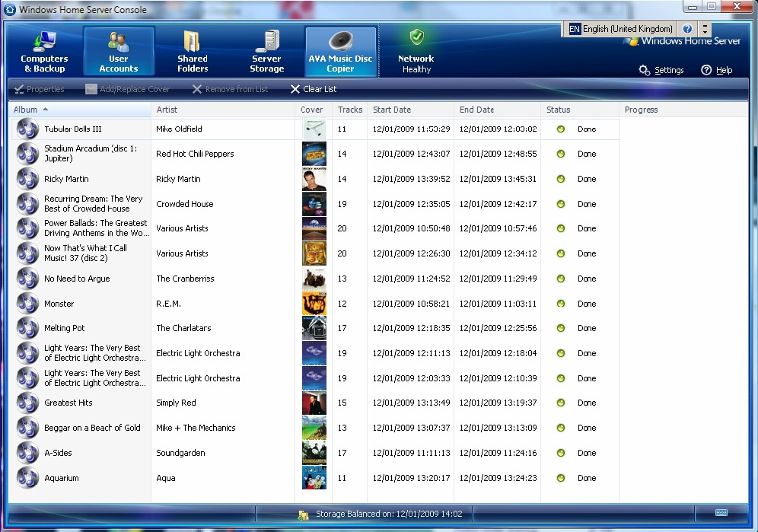Click the language bar help icon
Image resolution: width=758 pixels, height=532 pixels.
pyautogui.click(x=687, y=29)
